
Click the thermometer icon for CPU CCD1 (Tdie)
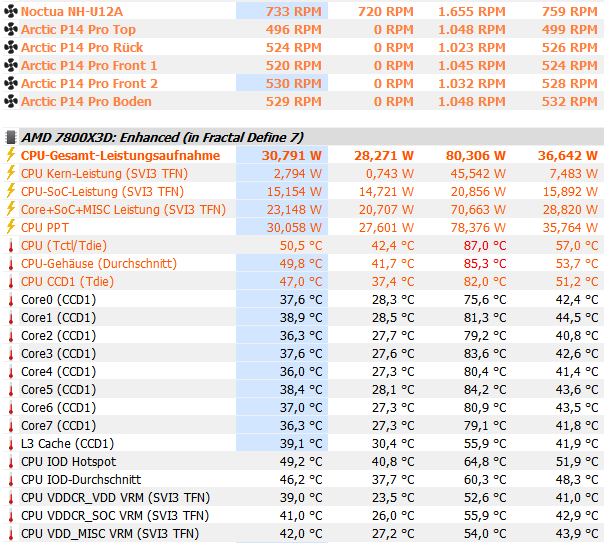(11, 282)
